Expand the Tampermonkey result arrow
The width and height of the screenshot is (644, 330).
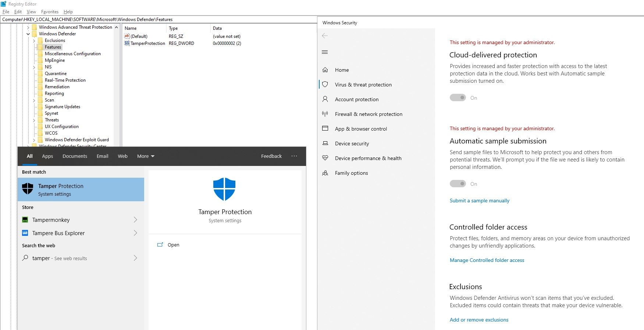[x=135, y=220]
